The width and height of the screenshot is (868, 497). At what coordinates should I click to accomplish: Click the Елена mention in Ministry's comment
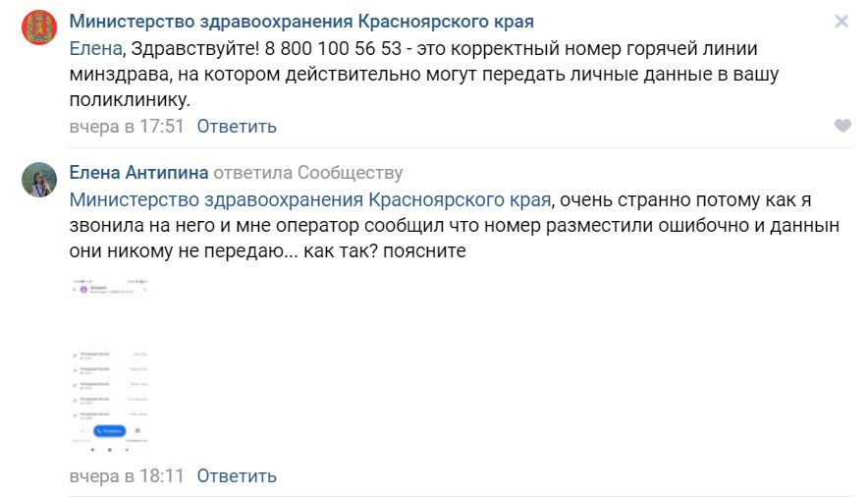[96, 49]
